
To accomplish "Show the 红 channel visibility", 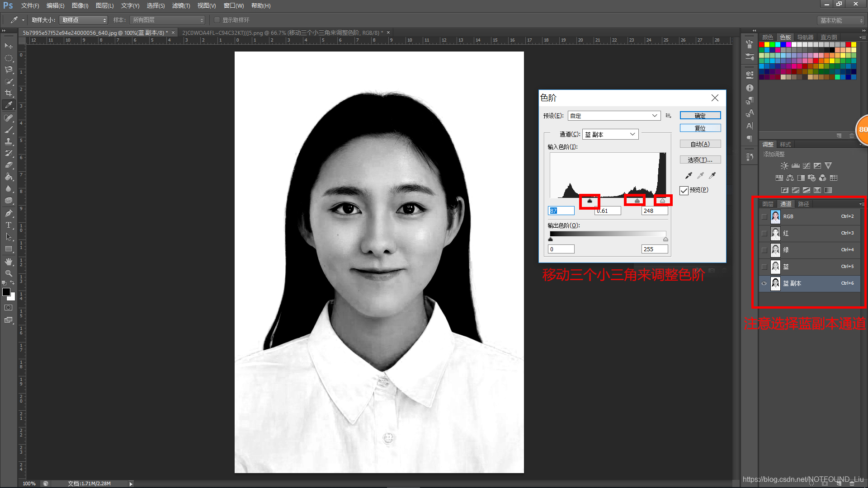I will (x=764, y=234).
